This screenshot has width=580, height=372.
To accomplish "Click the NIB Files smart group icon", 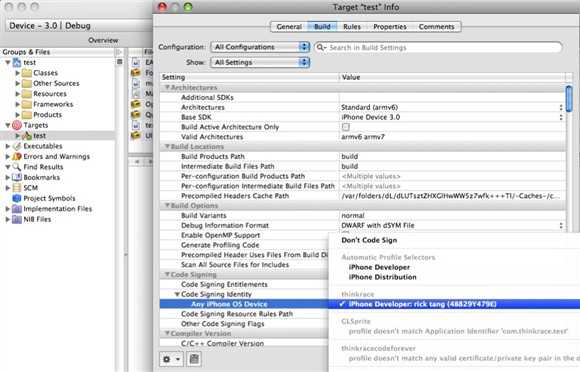I will (17, 219).
